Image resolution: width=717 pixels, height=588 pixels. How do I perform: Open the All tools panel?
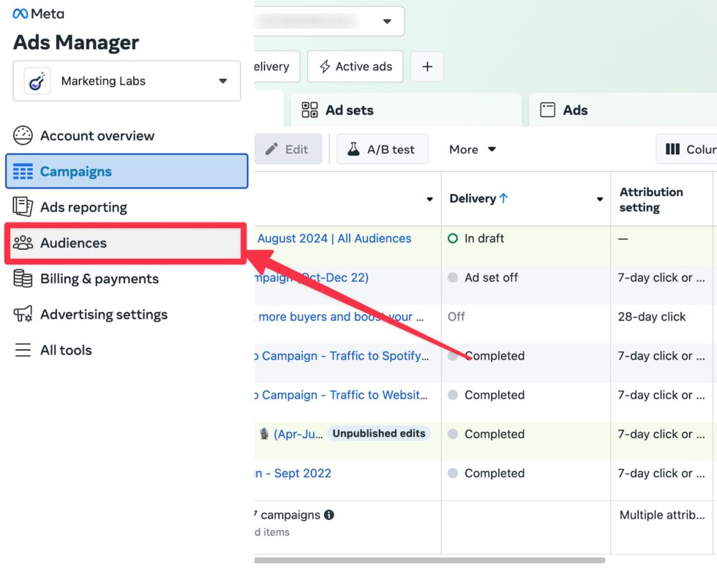[66, 350]
